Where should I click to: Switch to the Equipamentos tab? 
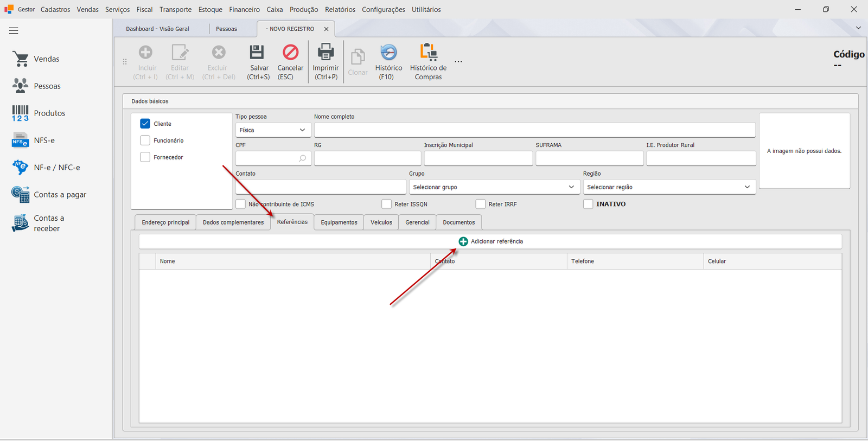339,222
